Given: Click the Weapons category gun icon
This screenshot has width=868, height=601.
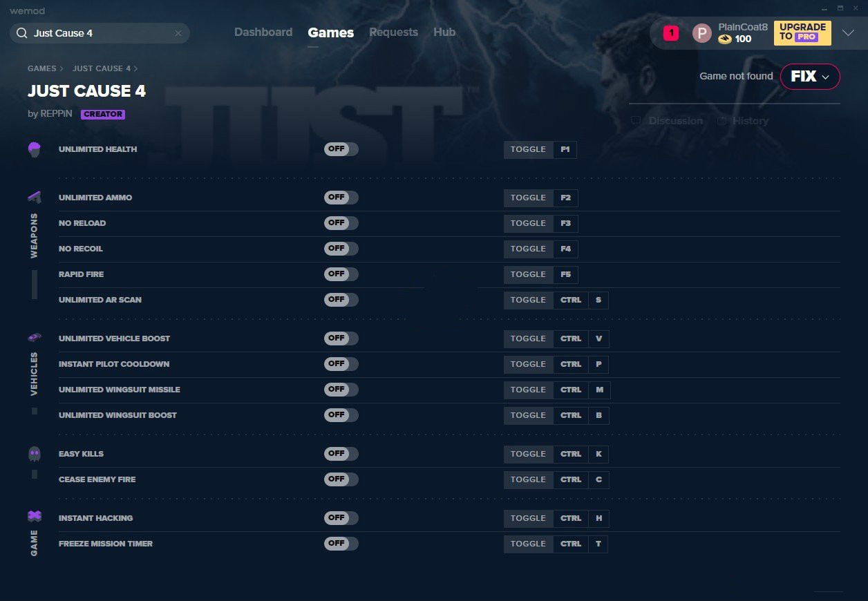Looking at the screenshot, I should click(x=35, y=197).
